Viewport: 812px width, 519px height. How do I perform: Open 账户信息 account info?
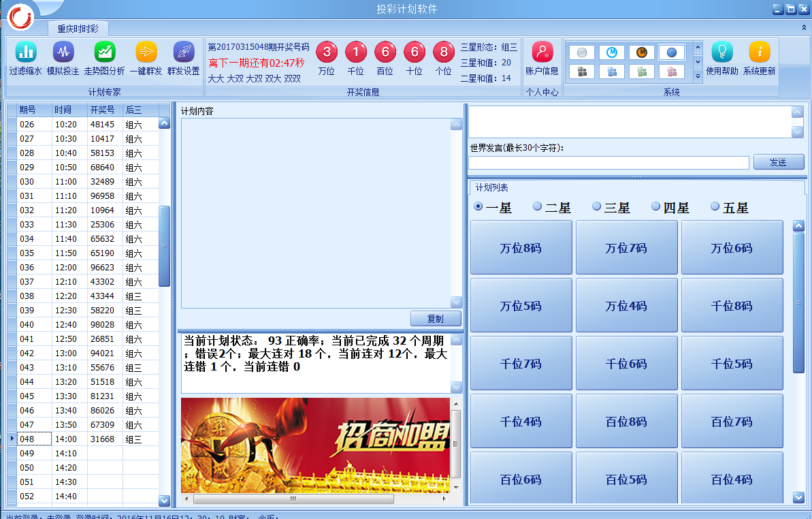click(542, 59)
